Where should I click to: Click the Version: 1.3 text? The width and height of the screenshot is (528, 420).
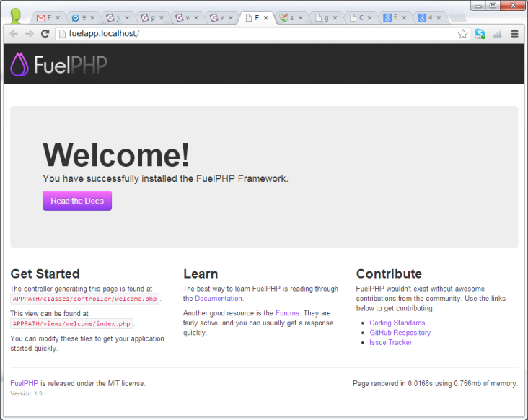[26, 393]
